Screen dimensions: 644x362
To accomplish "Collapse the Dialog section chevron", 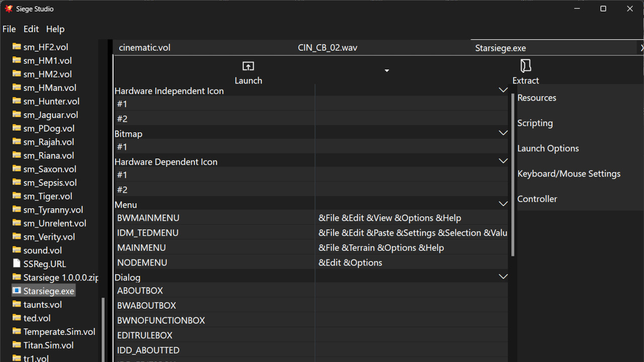I will (503, 276).
